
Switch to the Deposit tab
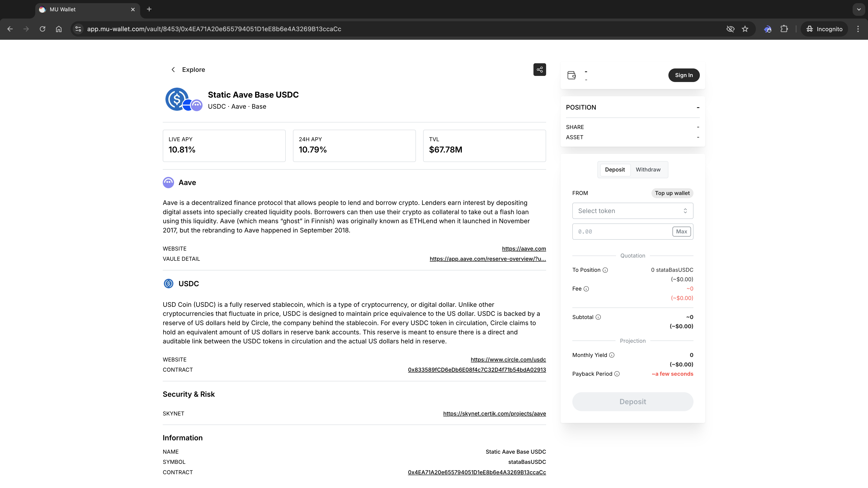point(615,170)
